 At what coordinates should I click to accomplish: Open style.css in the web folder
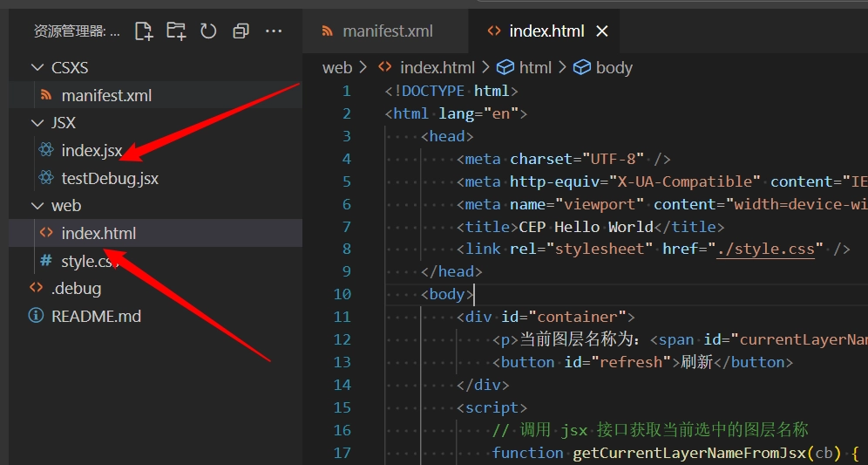tap(89, 261)
